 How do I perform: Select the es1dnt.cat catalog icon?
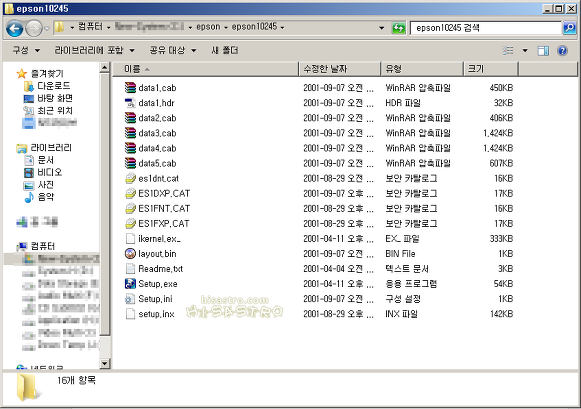click(130, 178)
